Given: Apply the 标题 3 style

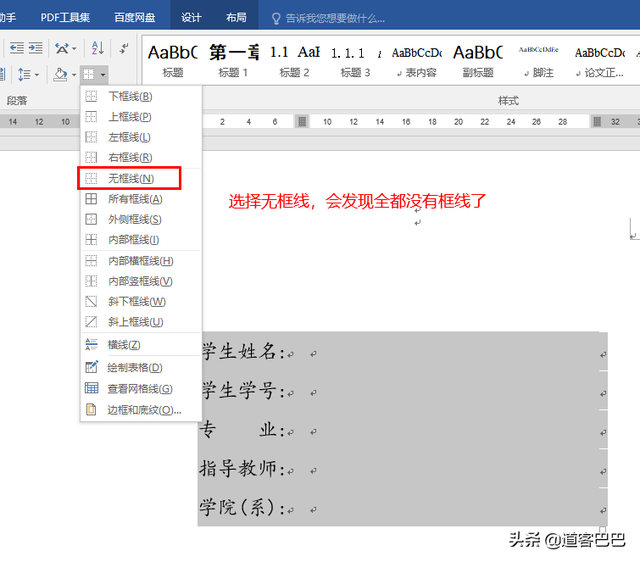Looking at the screenshot, I should [355, 61].
